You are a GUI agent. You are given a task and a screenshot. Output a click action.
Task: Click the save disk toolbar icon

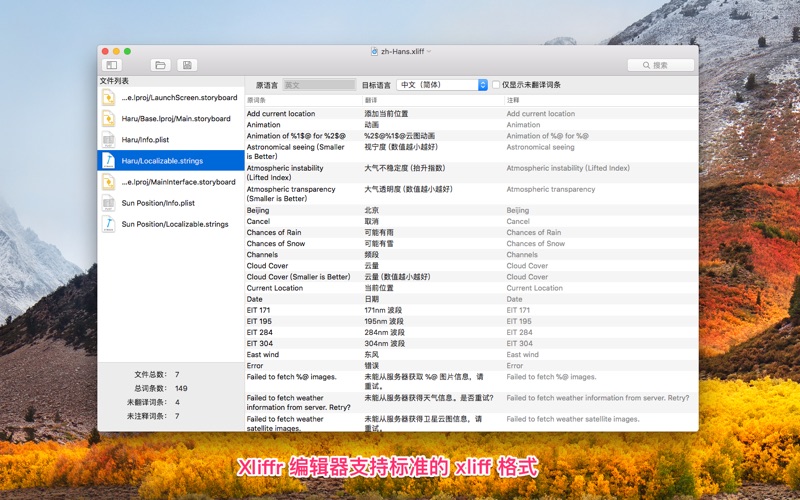pos(186,65)
